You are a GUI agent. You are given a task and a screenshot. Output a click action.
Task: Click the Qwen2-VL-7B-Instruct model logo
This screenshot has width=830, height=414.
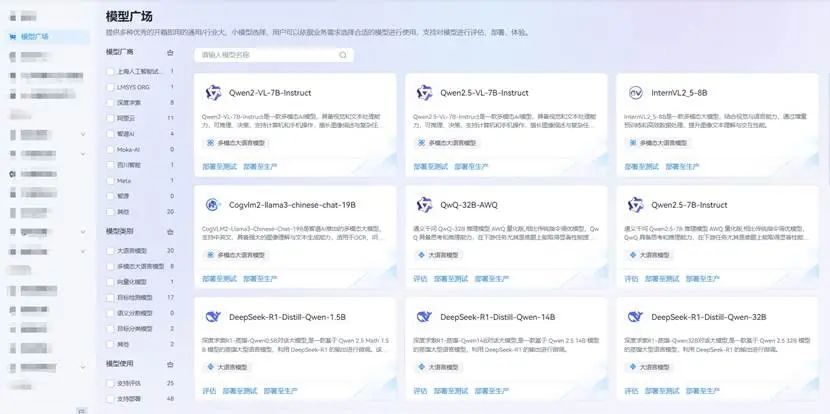tap(213, 93)
